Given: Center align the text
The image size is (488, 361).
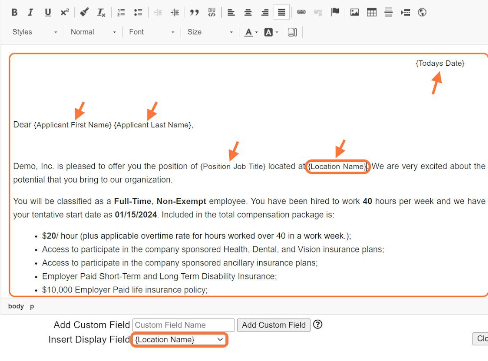Looking at the screenshot, I should click(248, 13).
